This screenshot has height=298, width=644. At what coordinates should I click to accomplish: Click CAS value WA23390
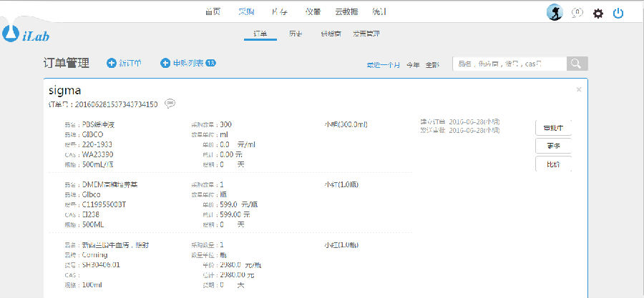98,154
